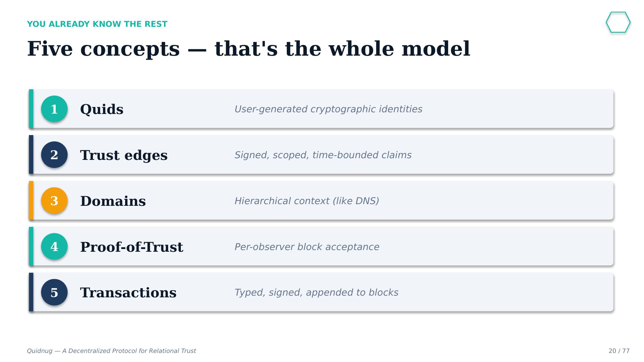
Task: Click the navy number 5 circle
Action: click(x=54, y=292)
